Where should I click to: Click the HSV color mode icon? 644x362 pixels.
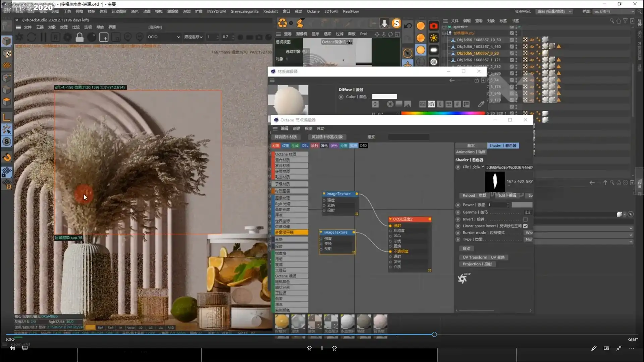431,104
